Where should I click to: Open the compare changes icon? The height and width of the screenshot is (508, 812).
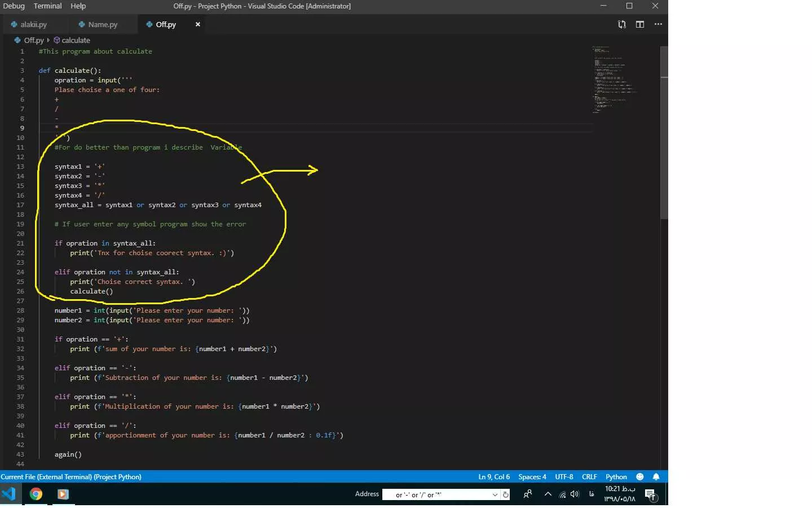coord(622,24)
